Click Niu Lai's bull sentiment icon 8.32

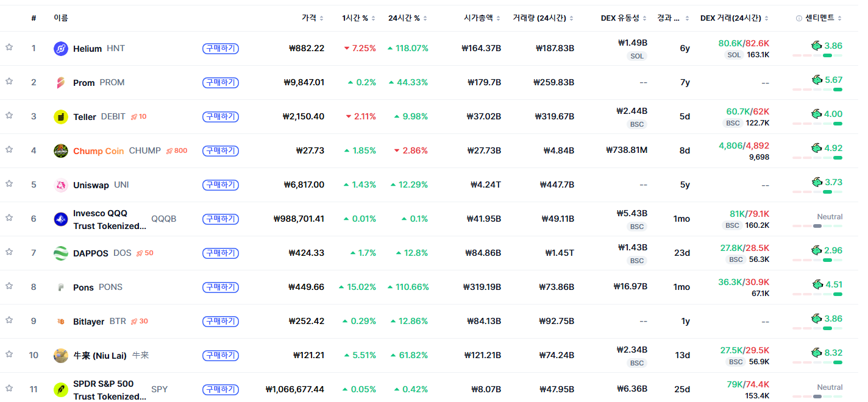pos(817,352)
